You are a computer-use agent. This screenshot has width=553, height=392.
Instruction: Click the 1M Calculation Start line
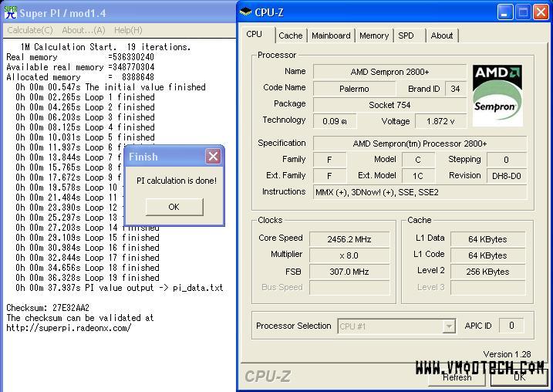[x=106, y=47]
